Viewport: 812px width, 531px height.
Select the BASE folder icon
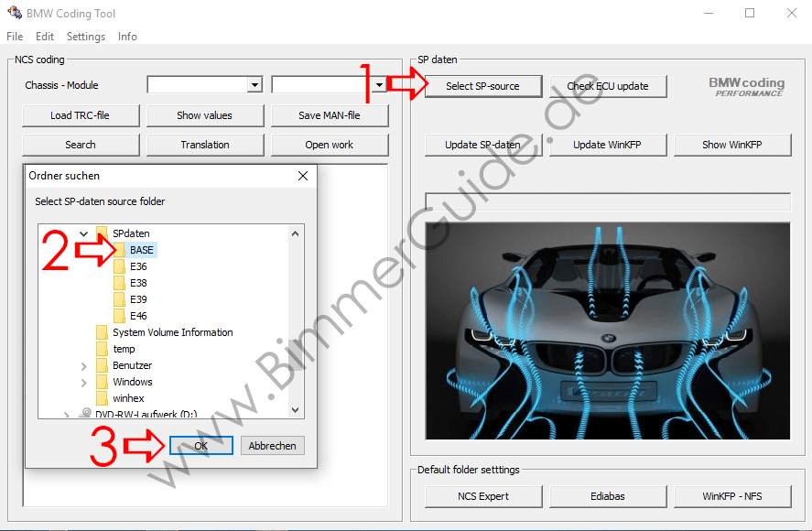[119, 250]
